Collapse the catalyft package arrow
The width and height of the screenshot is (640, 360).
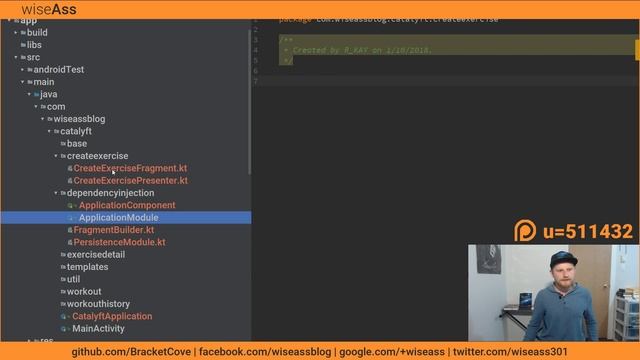click(49, 131)
